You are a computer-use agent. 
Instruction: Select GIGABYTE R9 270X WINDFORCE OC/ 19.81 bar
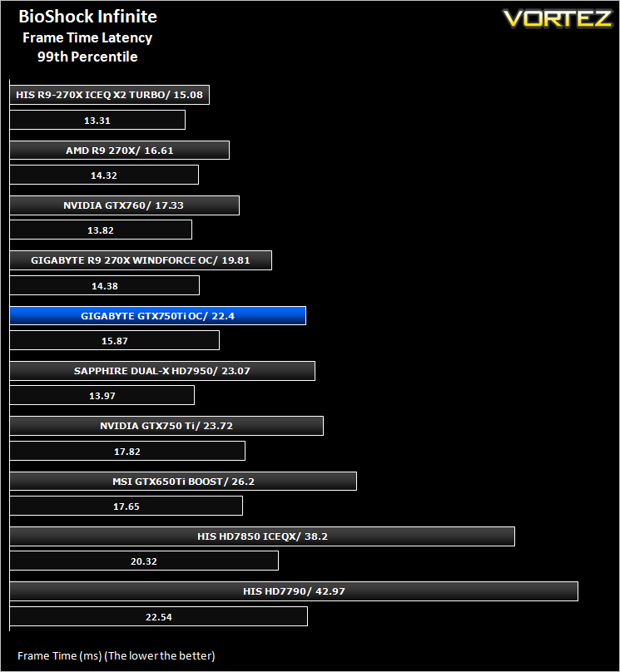141,260
